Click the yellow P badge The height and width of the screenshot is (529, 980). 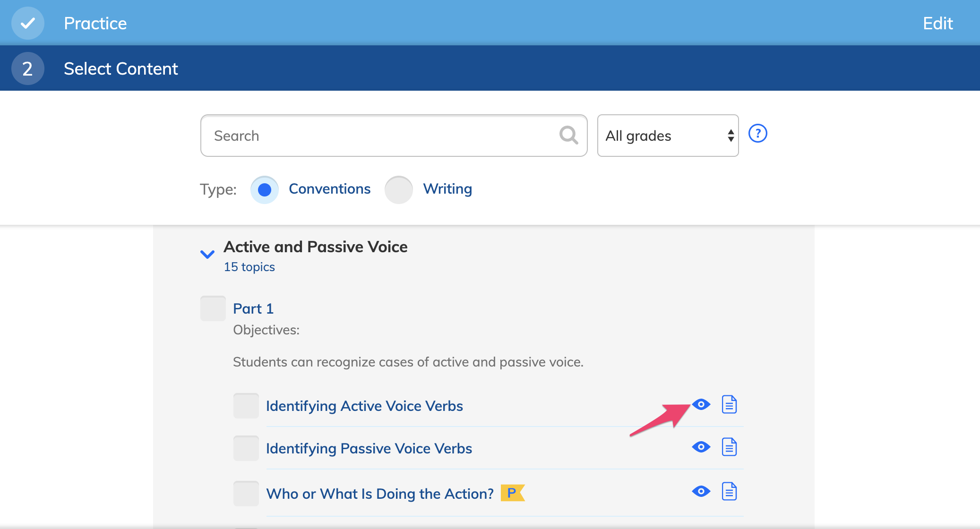[513, 493]
